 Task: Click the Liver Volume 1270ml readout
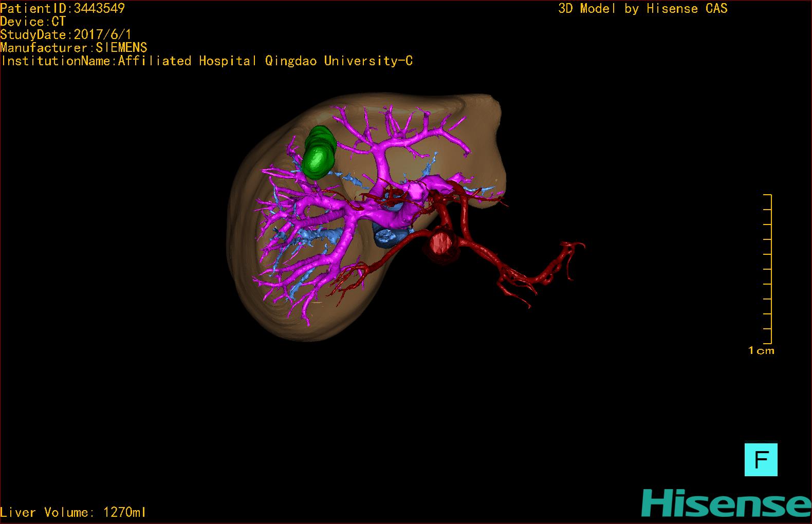click(73, 512)
